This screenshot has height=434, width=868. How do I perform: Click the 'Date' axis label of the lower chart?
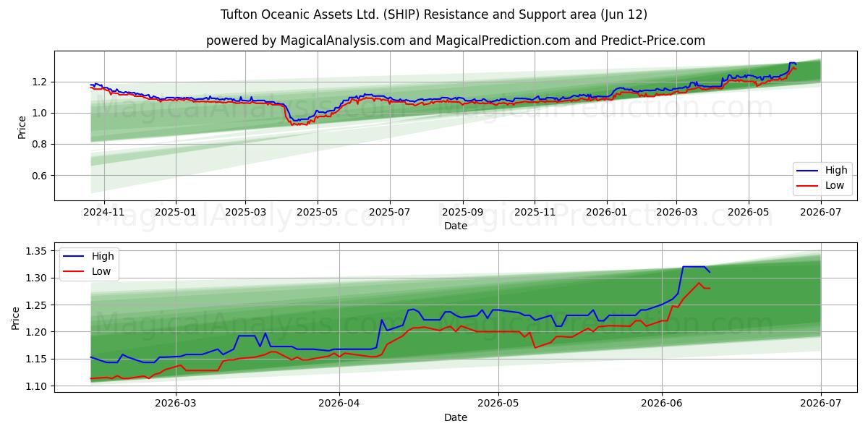(456, 417)
